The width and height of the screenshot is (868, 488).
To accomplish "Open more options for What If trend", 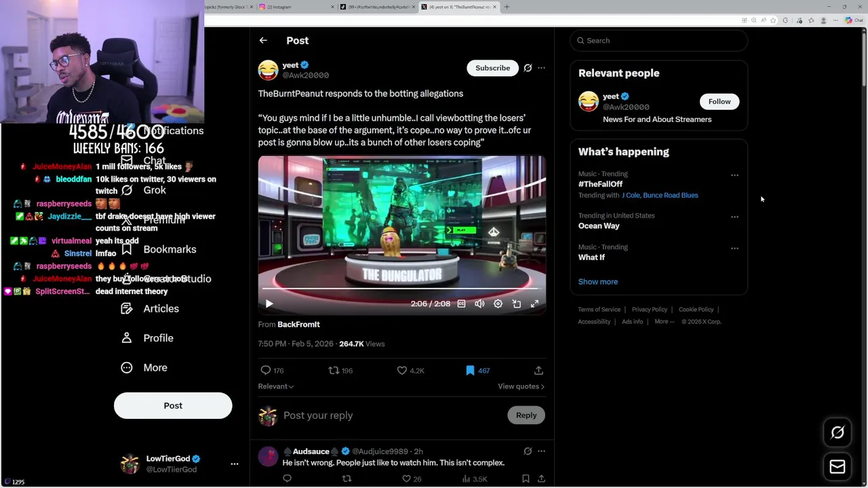I will pyautogui.click(x=734, y=248).
